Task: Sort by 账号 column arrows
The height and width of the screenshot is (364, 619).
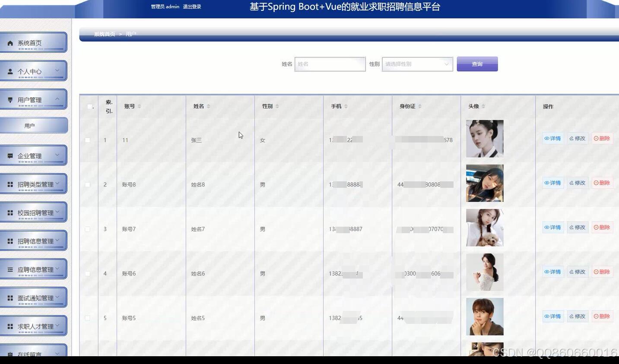Action: coord(139,106)
